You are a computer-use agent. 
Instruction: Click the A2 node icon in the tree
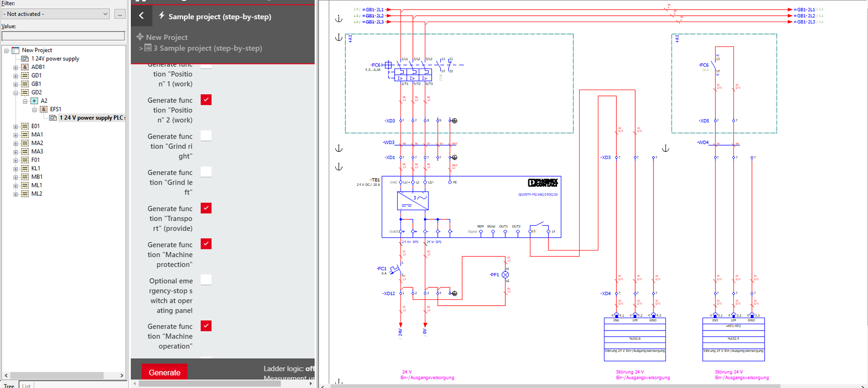click(x=34, y=101)
